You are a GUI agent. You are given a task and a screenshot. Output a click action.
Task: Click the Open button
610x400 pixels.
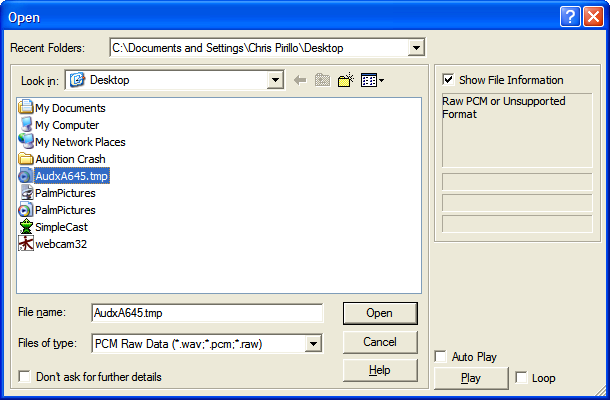tap(380, 313)
